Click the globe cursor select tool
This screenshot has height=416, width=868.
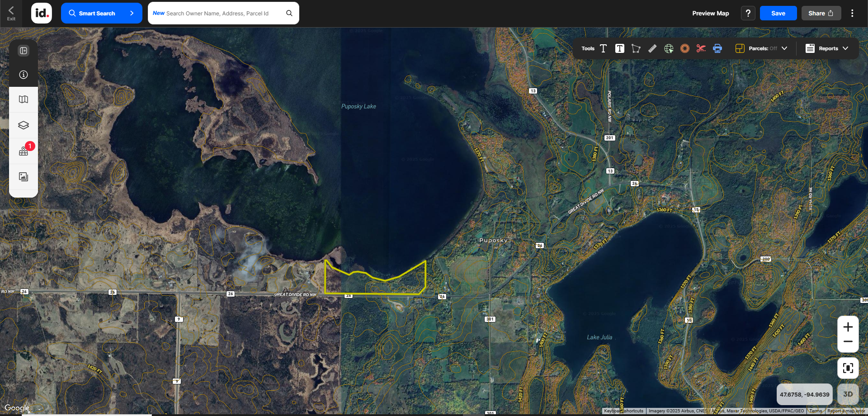(669, 48)
